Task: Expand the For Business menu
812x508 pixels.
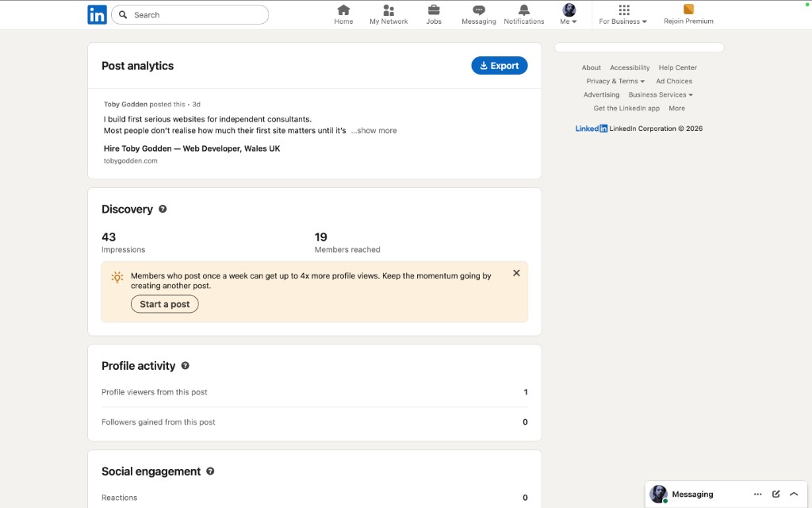Action: click(x=622, y=14)
